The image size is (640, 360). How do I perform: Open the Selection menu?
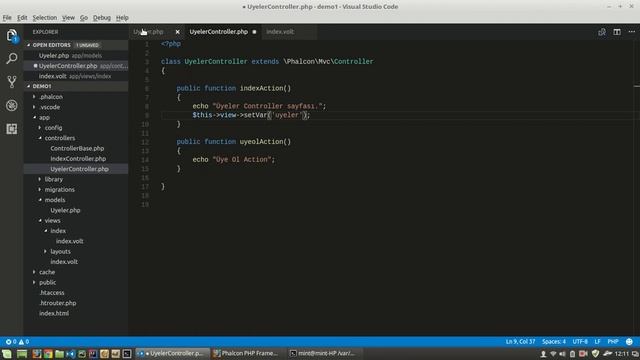point(44,18)
